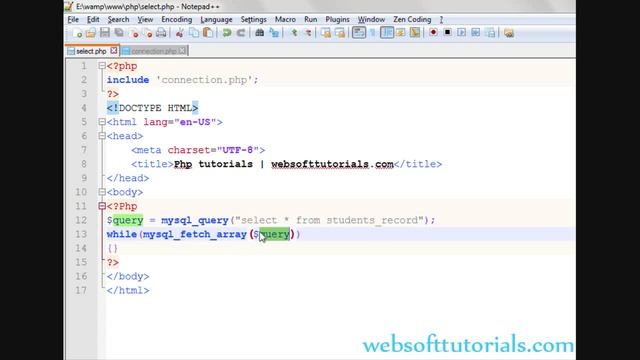Viewport: 640px width, 360px height.
Task: Click mysql_query function on line 12
Action: (195, 220)
